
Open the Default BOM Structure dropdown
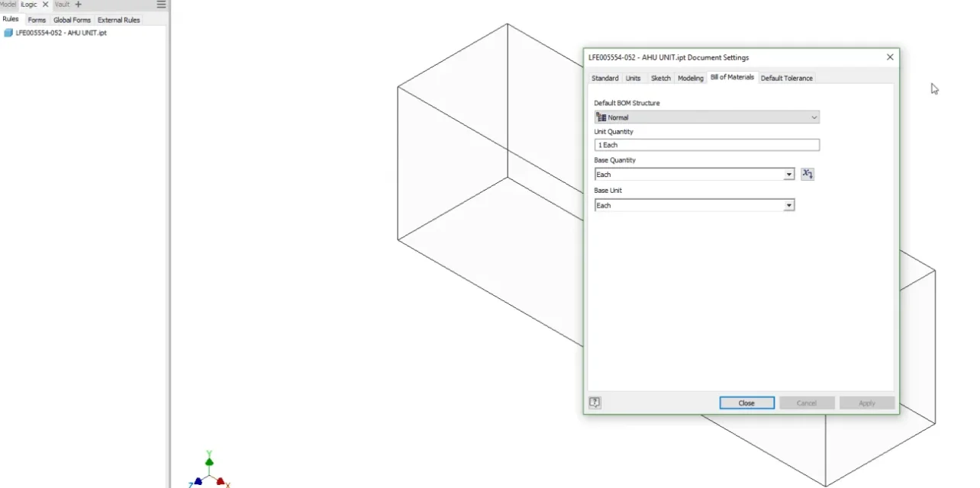707,117
